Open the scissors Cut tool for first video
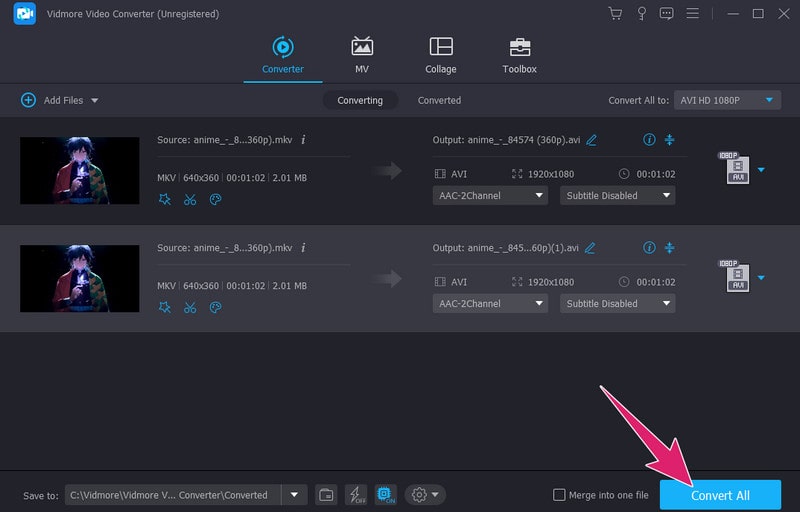Viewport: 800px width, 512px height. 190,199
